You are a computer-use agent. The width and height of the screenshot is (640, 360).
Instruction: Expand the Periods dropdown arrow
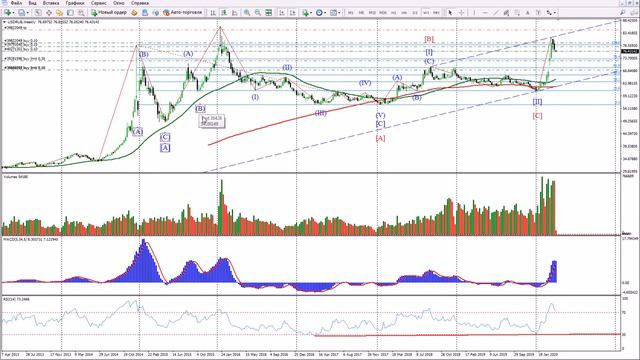coord(325,13)
